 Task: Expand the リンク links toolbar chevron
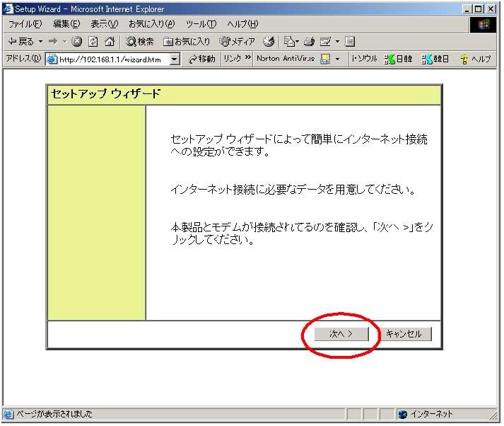coord(247,59)
